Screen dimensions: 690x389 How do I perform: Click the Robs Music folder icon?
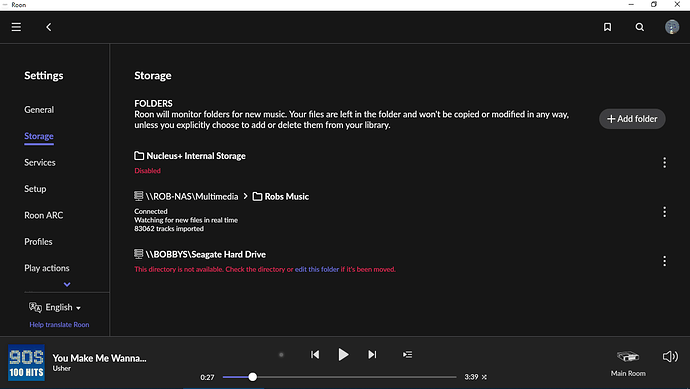[x=257, y=196]
